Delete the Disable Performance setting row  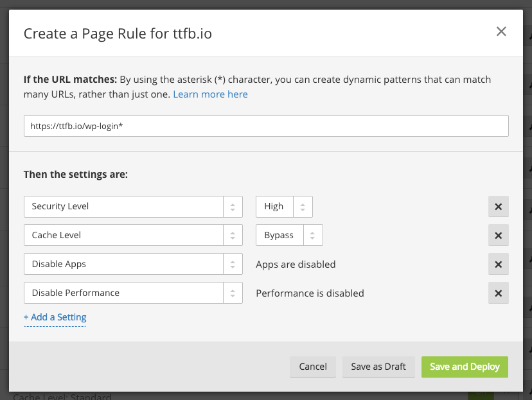pyautogui.click(x=498, y=293)
